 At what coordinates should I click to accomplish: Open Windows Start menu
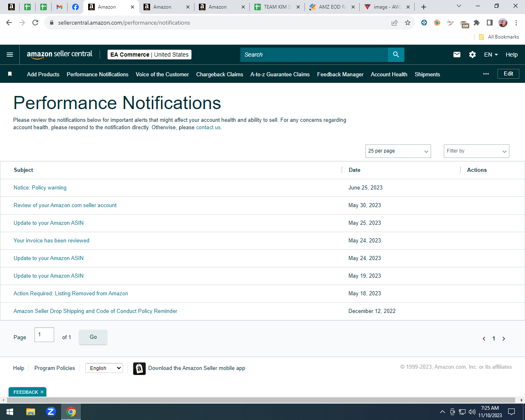(x=10, y=412)
